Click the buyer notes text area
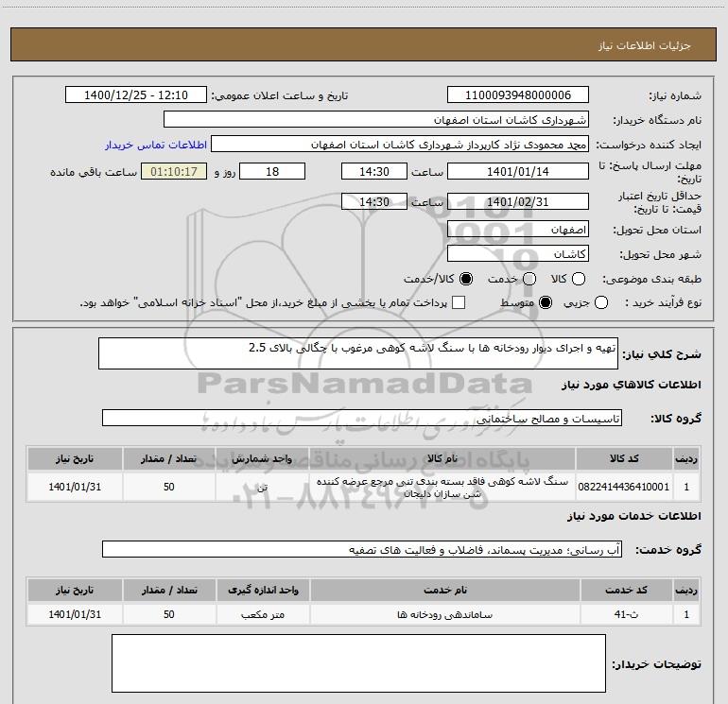Screen dimensions: 728x704 click(x=358, y=663)
